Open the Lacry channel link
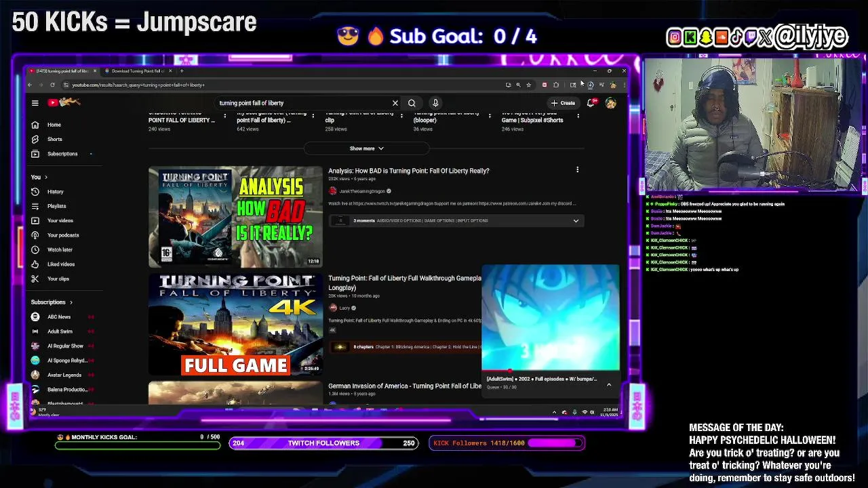Image resolution: width=868 pixels, height=488 pixels. (x=344, y=308)
